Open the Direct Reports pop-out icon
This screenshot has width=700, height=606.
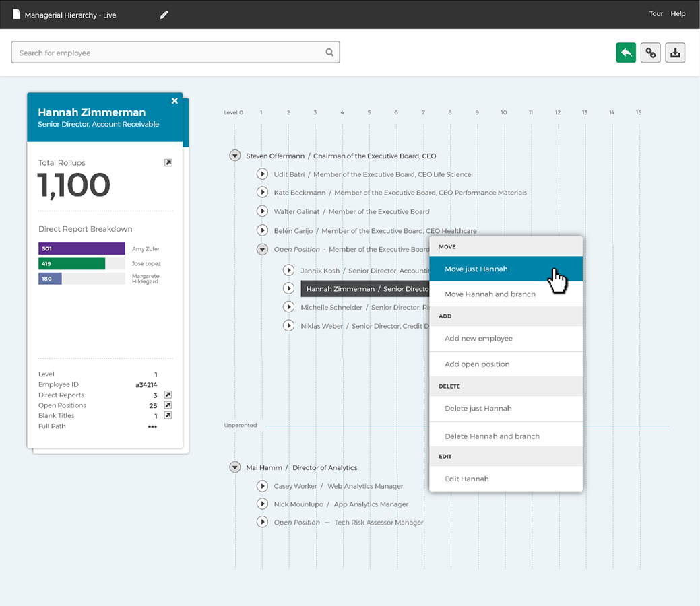coord(168,395)
